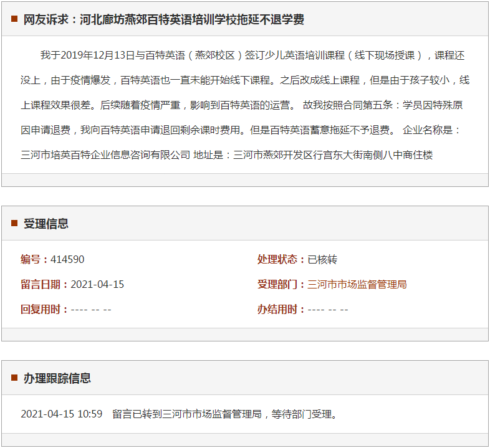Click the first complaint line starting 我于2019年12月13日

252,55
